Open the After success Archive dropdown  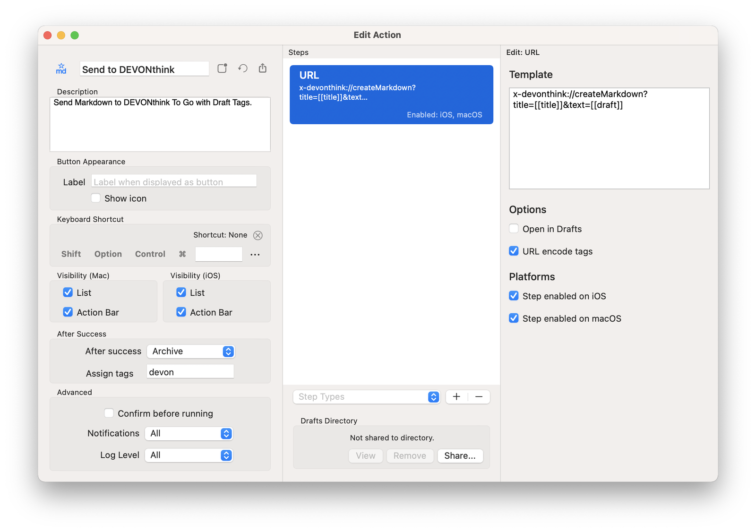click(x=190, y=352)
